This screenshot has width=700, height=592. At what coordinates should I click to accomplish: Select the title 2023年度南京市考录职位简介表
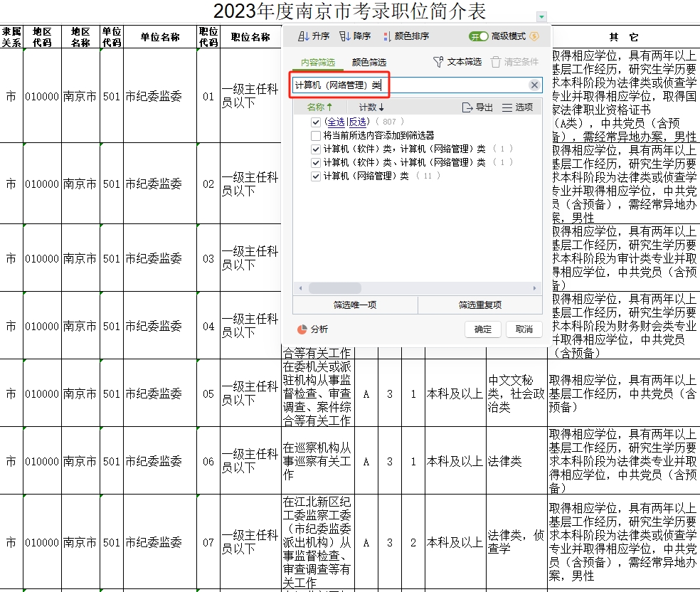point(349,11)
